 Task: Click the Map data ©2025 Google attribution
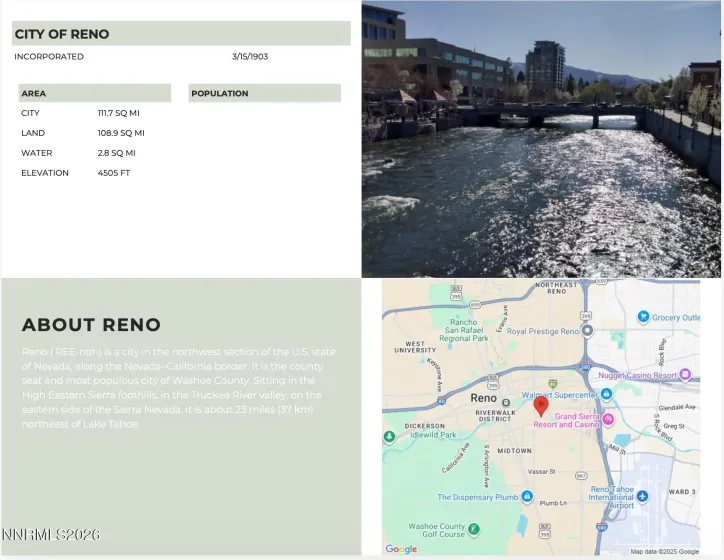pos(664,551)
